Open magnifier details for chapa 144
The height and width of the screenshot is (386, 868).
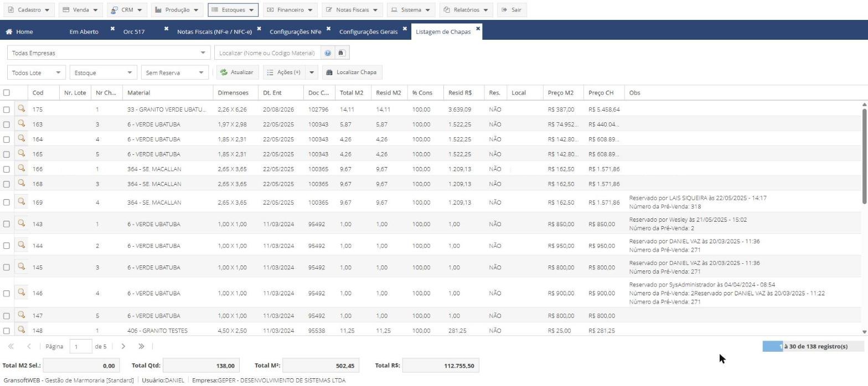tap(21, 245)
